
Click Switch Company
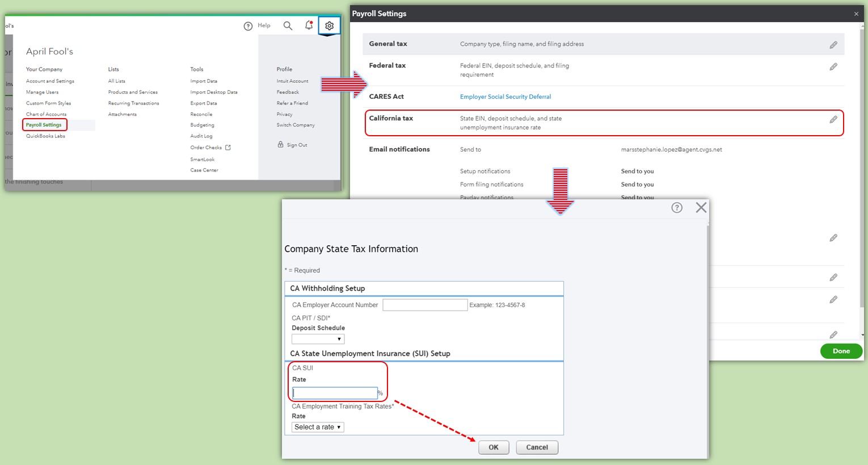pyautogui.click(x=296, y=125)
